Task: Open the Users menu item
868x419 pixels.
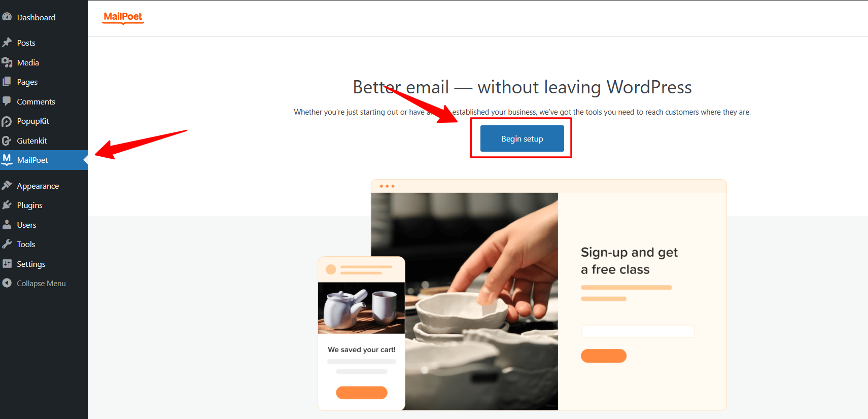Action: click(x=27, y=225)
